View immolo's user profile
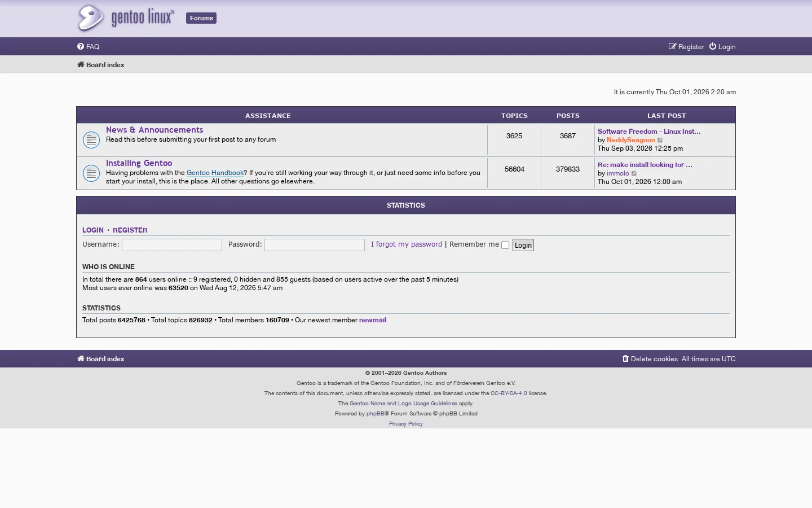The width and height of the screenshot is (812, 508). 618,173
